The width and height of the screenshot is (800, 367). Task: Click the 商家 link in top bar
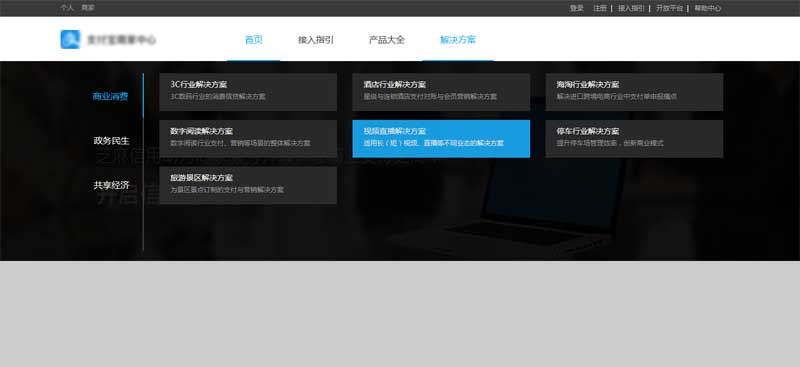[x=88, y=8]
